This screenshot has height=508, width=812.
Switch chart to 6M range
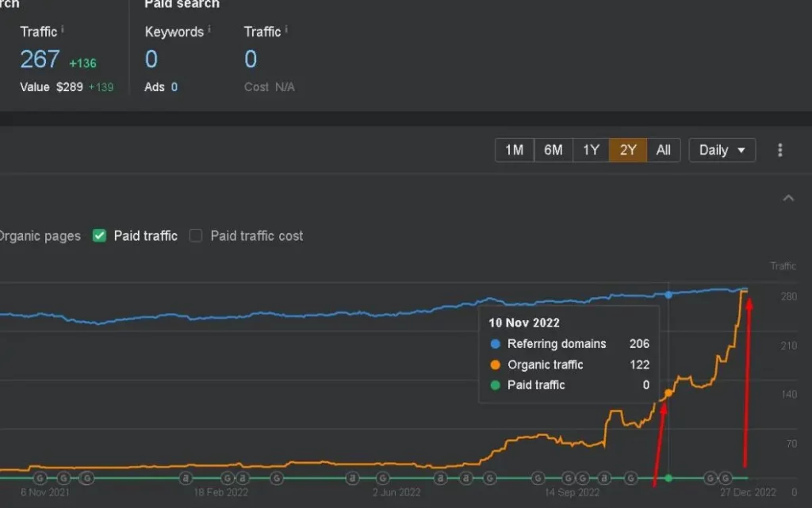[x=553, y=150]
